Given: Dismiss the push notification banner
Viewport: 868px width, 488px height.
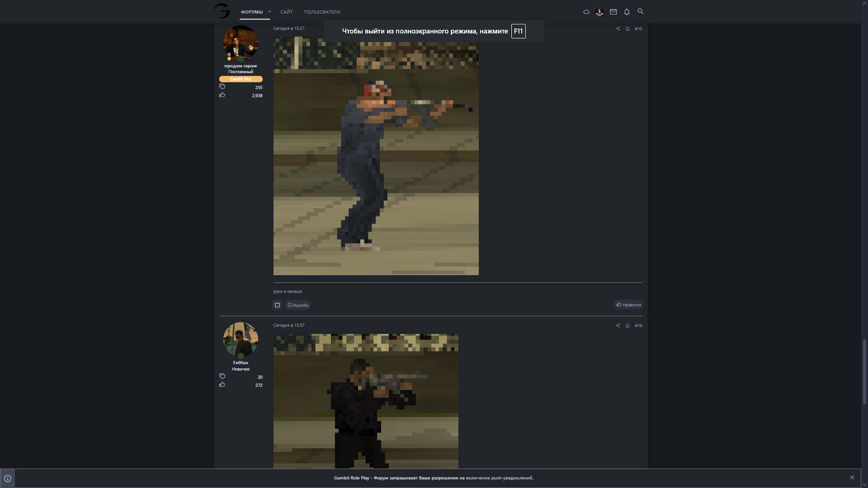Looking at the screenshot, I should (x=852, y=478).
